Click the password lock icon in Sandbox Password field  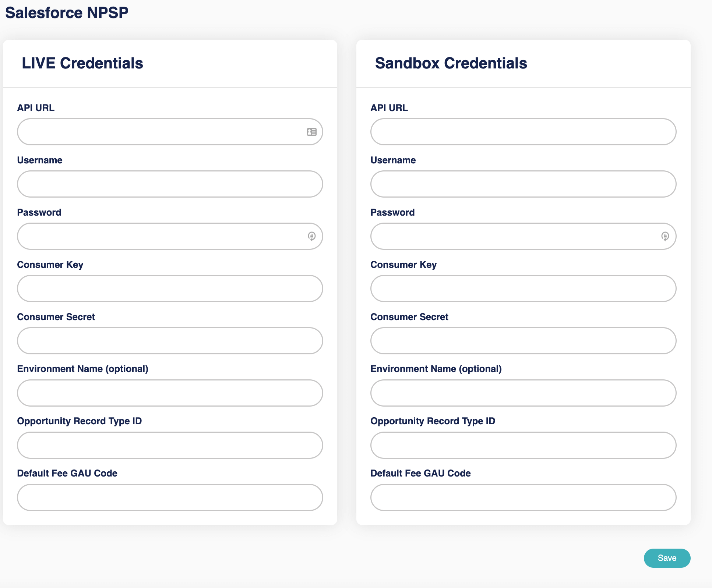click(x=665, y=236)
